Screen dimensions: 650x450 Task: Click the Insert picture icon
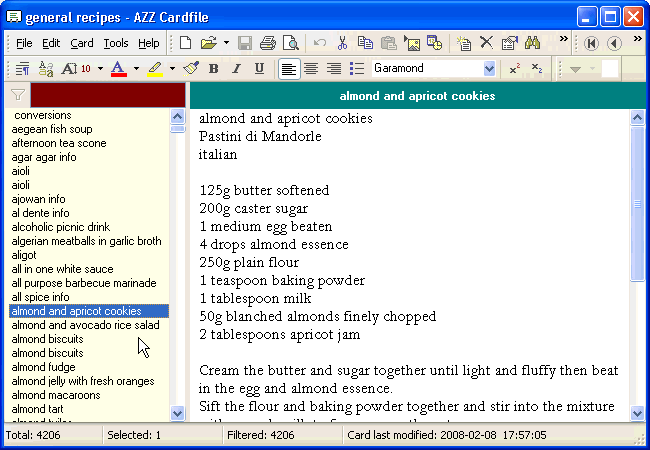412,43
